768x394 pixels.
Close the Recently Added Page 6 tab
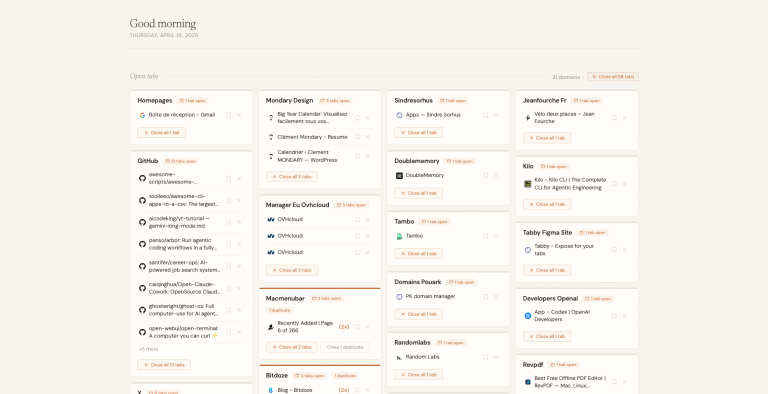pyautogui.click(x=367, y=327)
